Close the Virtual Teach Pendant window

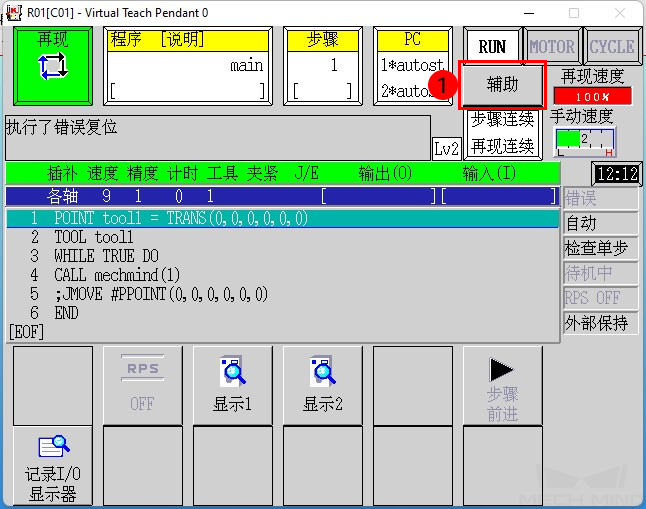tap(620, 13)
